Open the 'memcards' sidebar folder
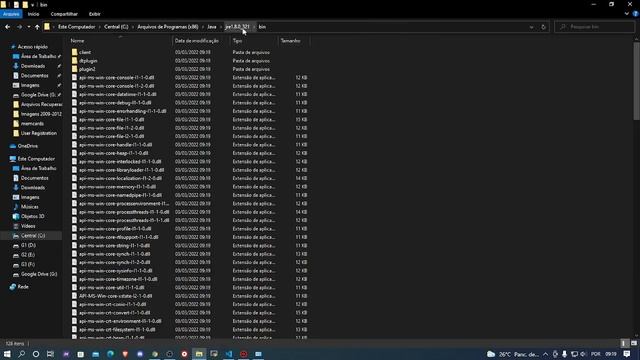 point(32,124)
